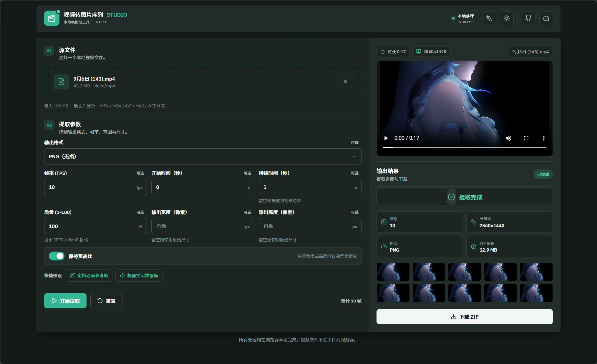This screenshot has height=364, width=597.
Task: Click the 提取完成 checkmark icon
Action: pyautogui.click(x=451, y=197)
